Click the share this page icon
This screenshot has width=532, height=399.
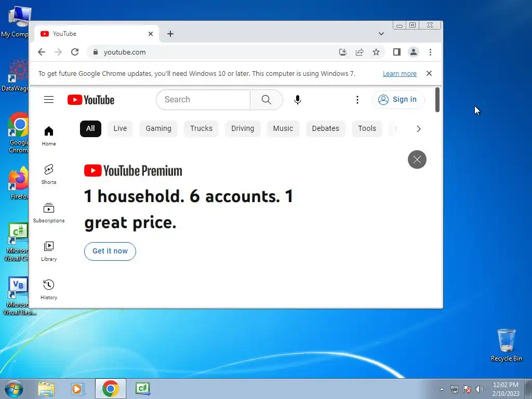(x=360, y=52)
